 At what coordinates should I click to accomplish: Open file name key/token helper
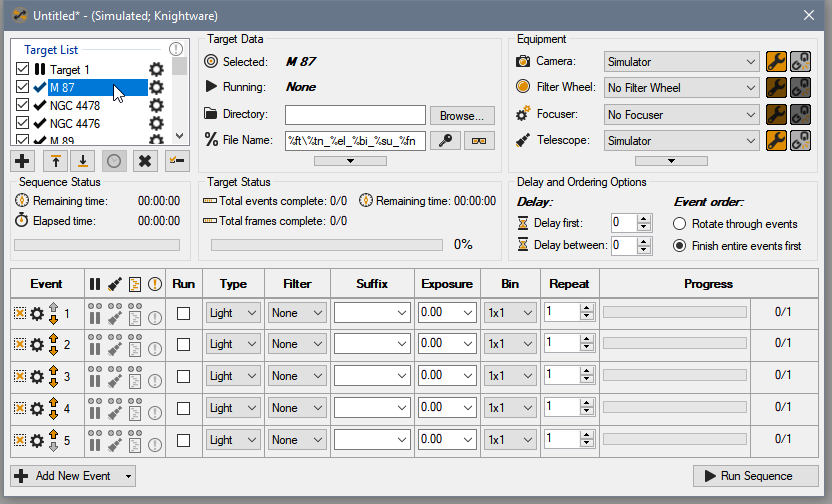click(445, 141)
